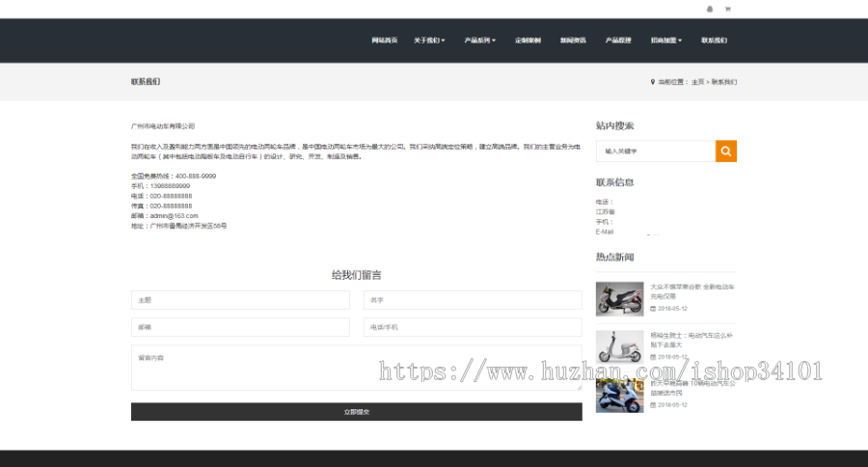Click the 联系我们 page title
Viewport: 868px width, 467px height.
146,81
